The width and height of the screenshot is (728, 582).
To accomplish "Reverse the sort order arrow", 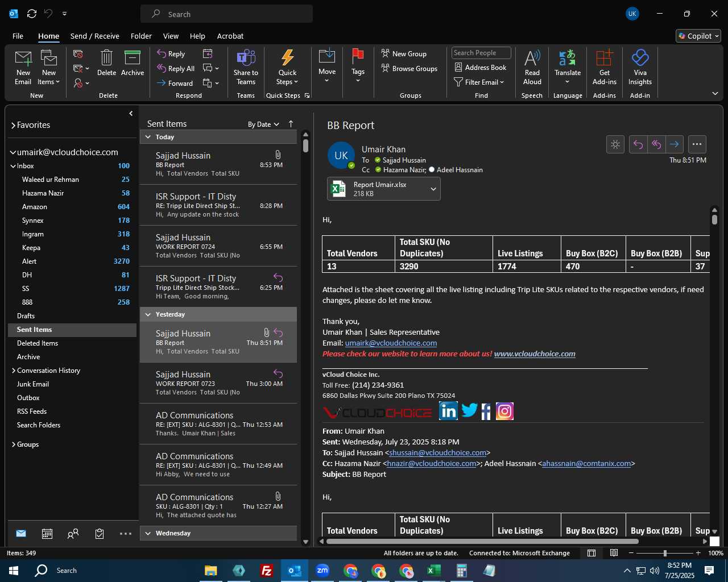I will tap(291, 124).
